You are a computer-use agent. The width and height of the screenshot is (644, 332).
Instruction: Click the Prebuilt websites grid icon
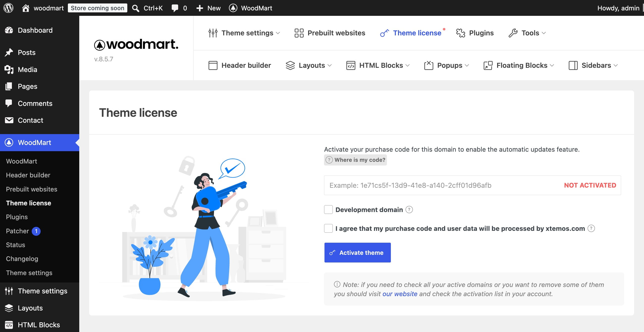pyautogui.click(x=299, y=33)
